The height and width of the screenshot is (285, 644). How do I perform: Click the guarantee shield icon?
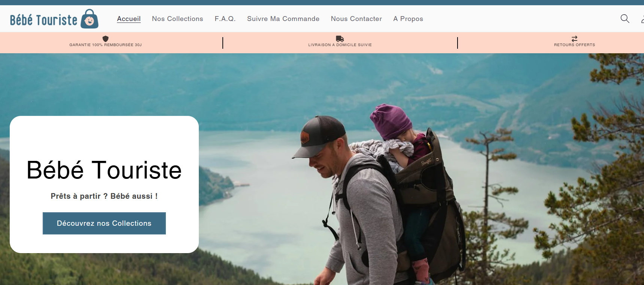pyautogui.click(x=106, y=39)
